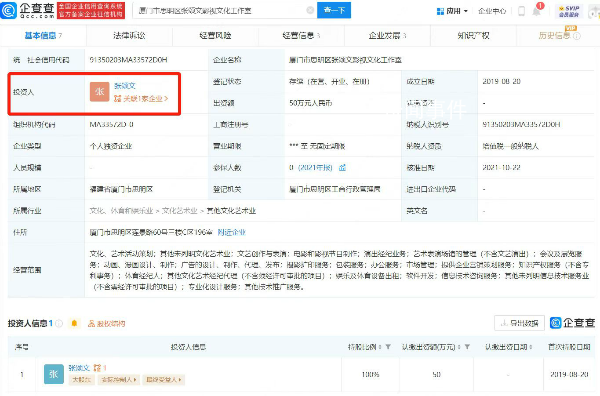This screenshot has height=396, width=600.
Task: Click the relation icon after table investor name
Action: (97, 368)
